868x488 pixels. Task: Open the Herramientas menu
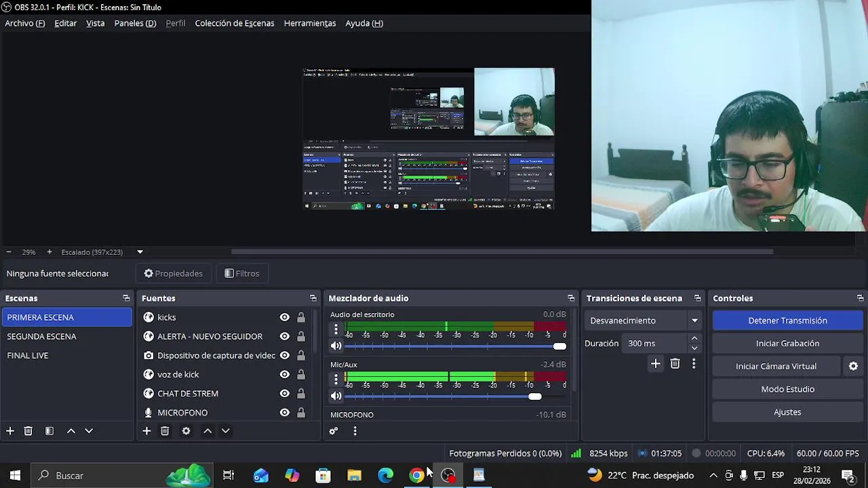coord(310,23)
